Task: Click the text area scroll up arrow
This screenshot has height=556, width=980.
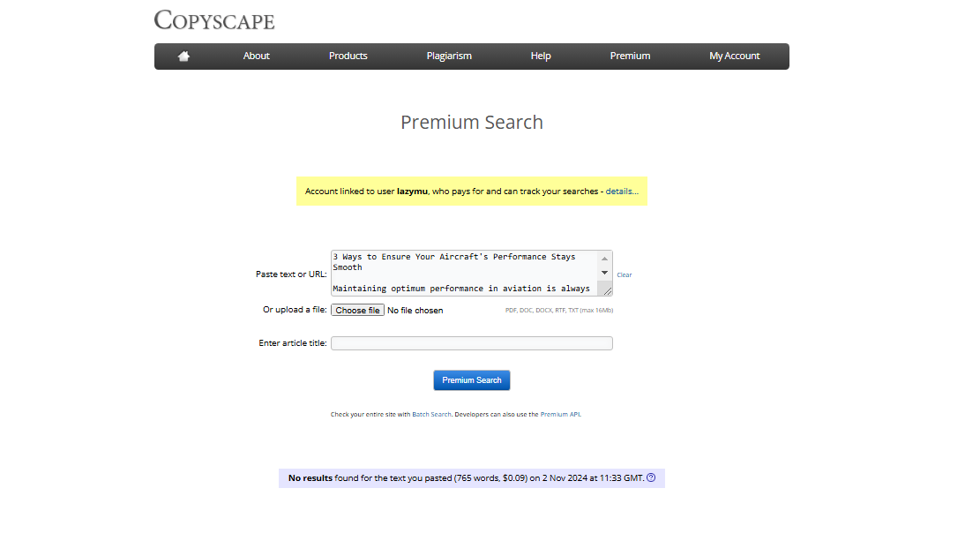Action: (604, 259)
